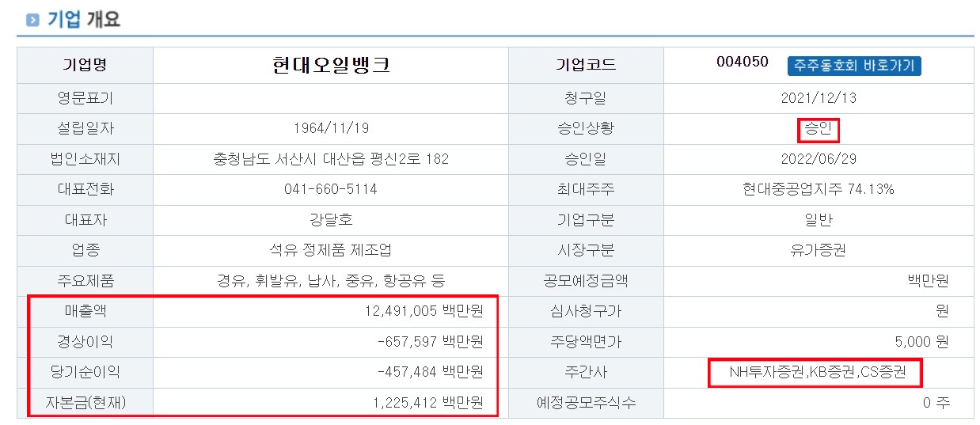Click the 공모예정금액 label
Image resolution: width=980 pixels, height=425 pixels.
tap(586, 281)
